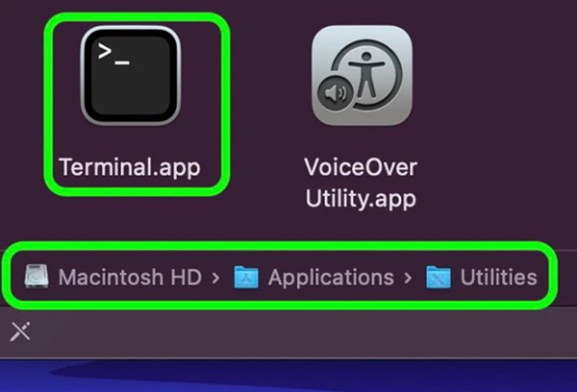Click the accessibility figure on VoiceOver icon
This screenshot has width=577, height=392.
coord(365,75)
